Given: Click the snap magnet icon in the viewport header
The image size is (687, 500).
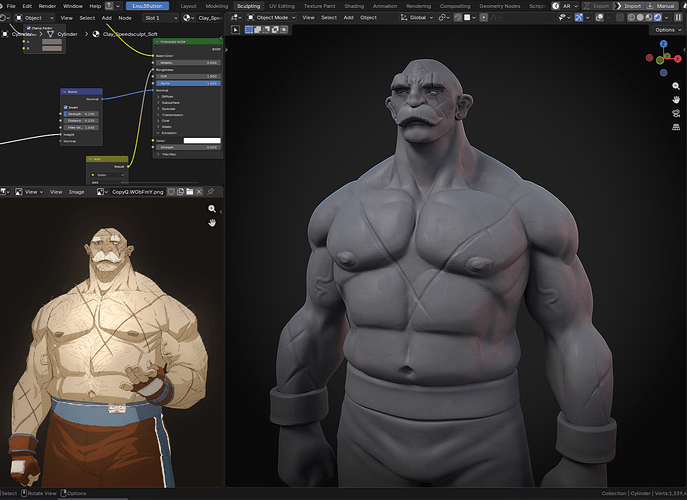Looking at the screenshot, I should [459, 18].
